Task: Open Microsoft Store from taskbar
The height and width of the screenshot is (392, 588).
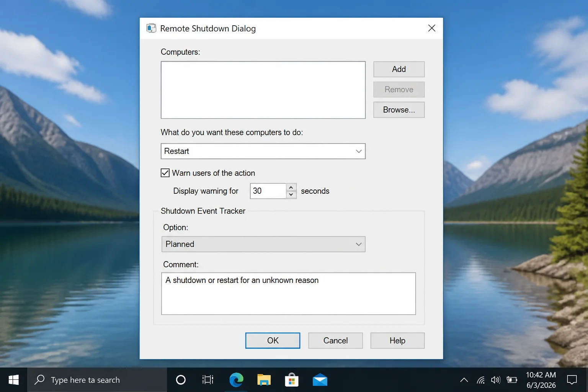Action: click(x=292, y=380)
